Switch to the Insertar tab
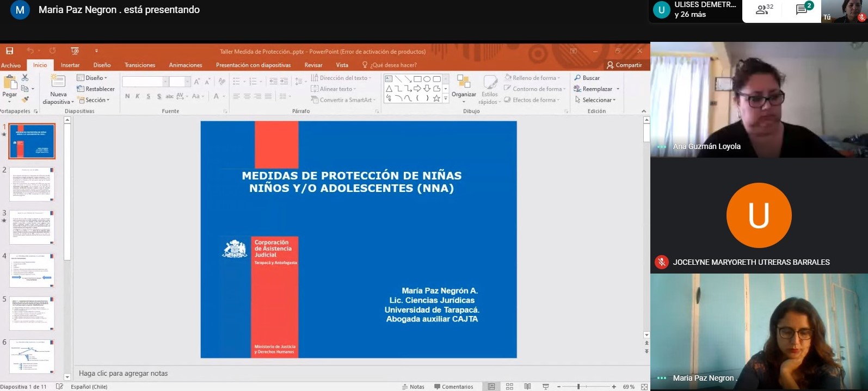868x391 pixels. (x=70, y=65)
